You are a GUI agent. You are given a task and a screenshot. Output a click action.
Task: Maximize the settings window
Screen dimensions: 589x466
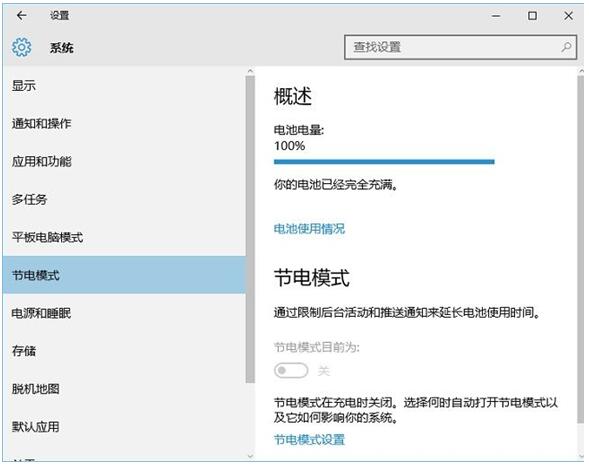532,16
